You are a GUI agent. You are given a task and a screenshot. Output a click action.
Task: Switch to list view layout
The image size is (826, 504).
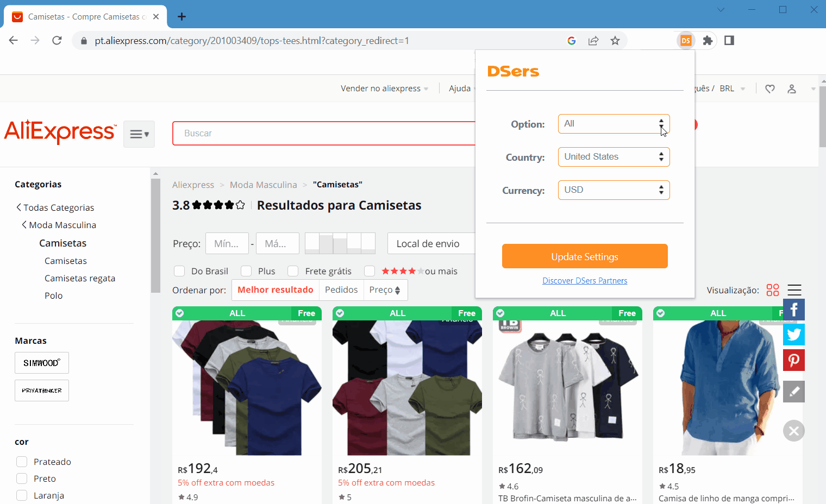(794, 290)
